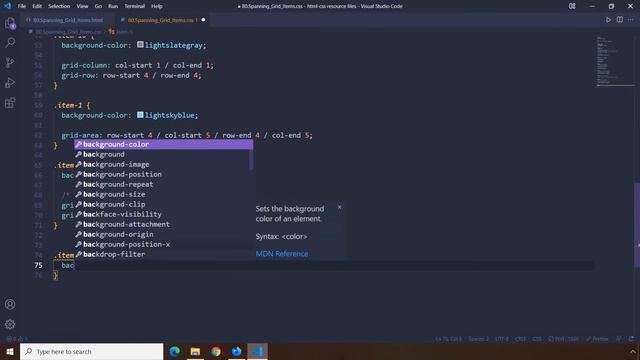
Task: Open the Source Control view
Action: click(10, 62)
